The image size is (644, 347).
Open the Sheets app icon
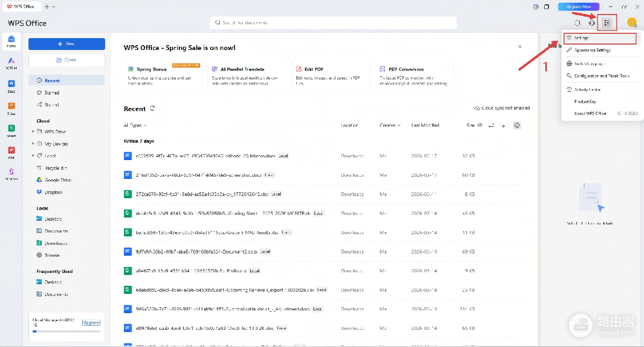coord(11,131)
